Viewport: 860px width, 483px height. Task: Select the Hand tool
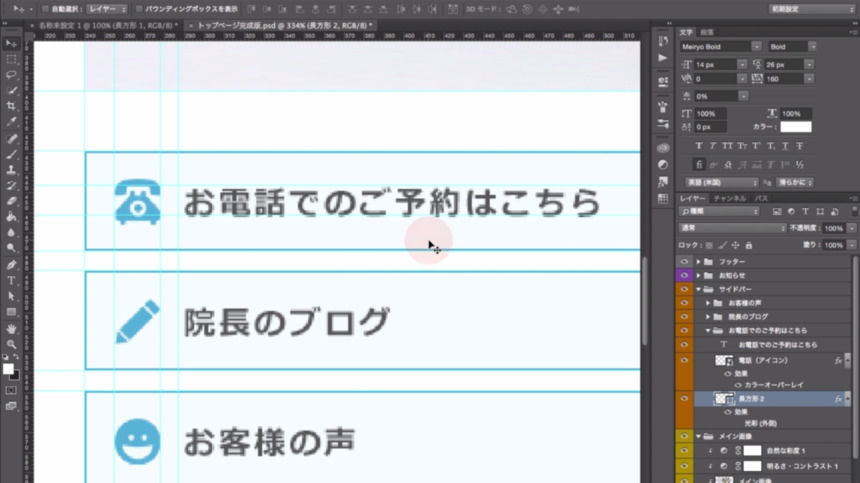pos(11,329)
